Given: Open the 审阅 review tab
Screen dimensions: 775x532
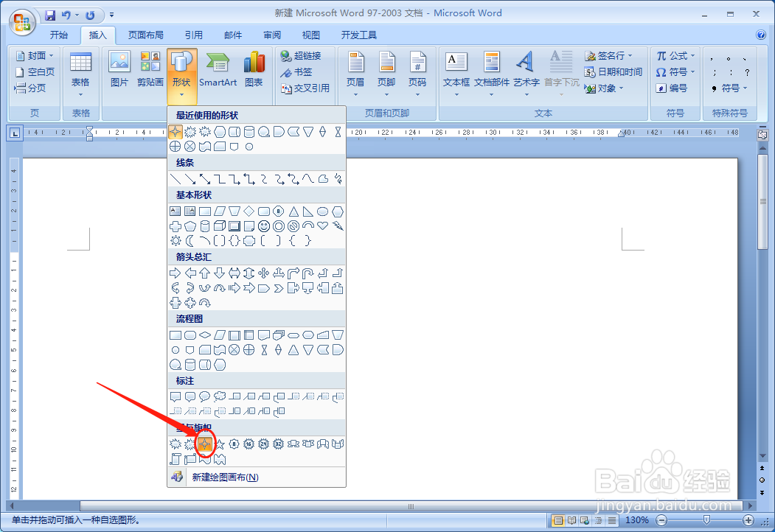Looking at the screenshot, I should tap(272, 35).
